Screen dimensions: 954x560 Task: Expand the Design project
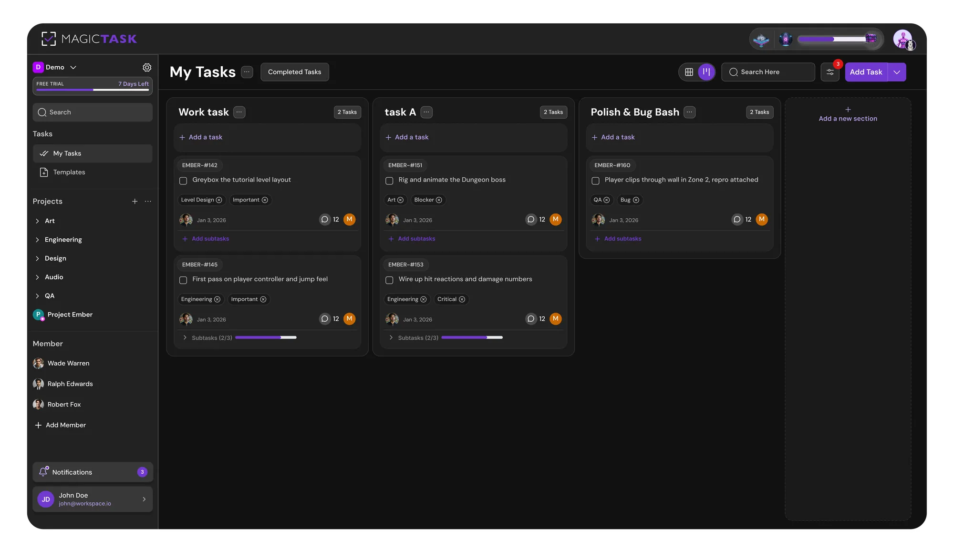37,258
